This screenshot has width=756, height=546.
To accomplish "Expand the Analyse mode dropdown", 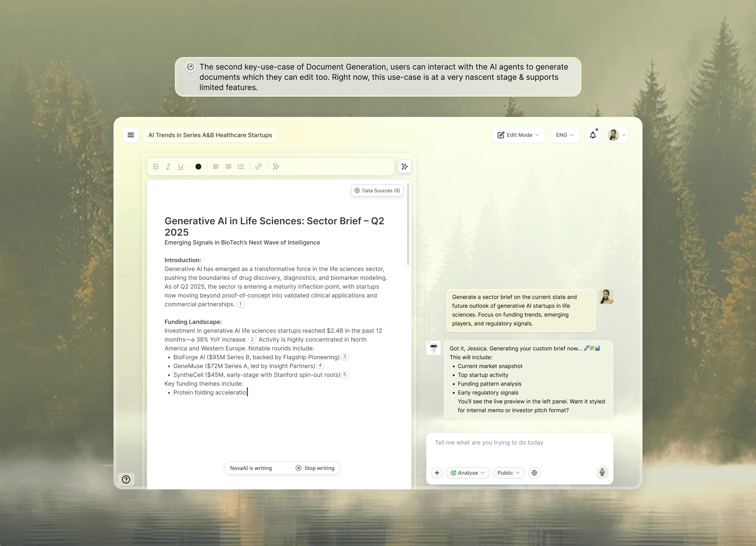I will [468, 473].
